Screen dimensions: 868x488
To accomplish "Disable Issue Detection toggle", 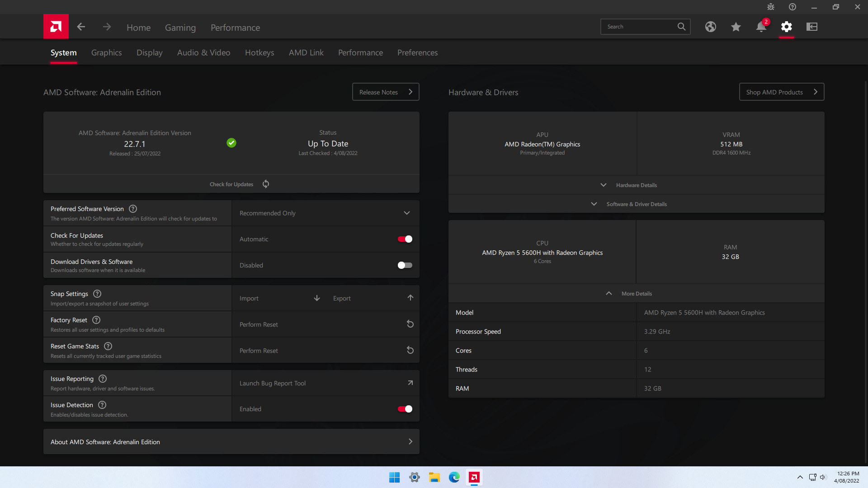I will [405, 409].
